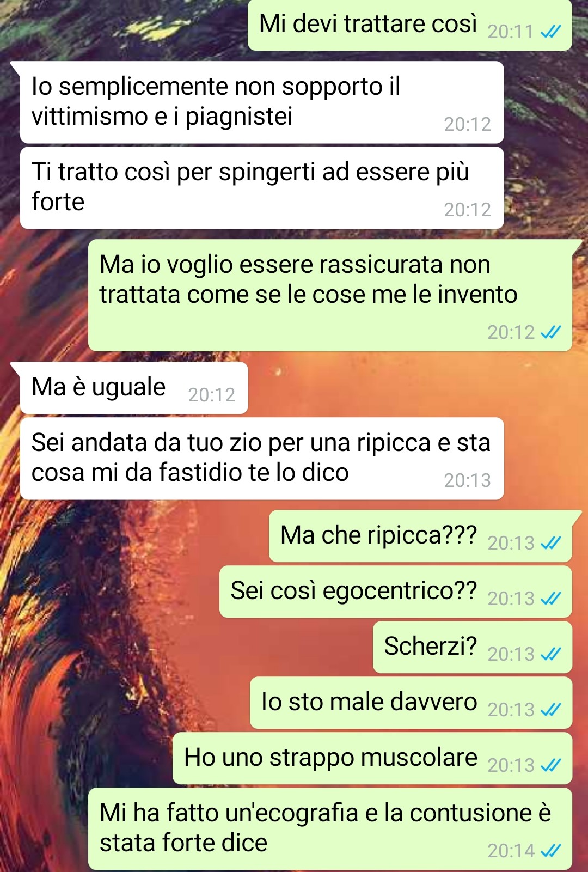Tap read ticks on the ecografia message
588x872 pixels.
coord(550,851)
